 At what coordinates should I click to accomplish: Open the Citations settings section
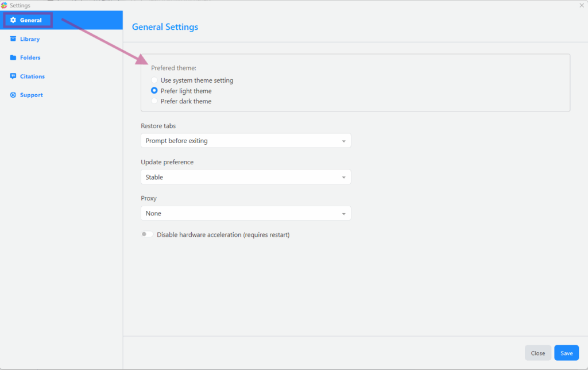[x=32, y=76]
